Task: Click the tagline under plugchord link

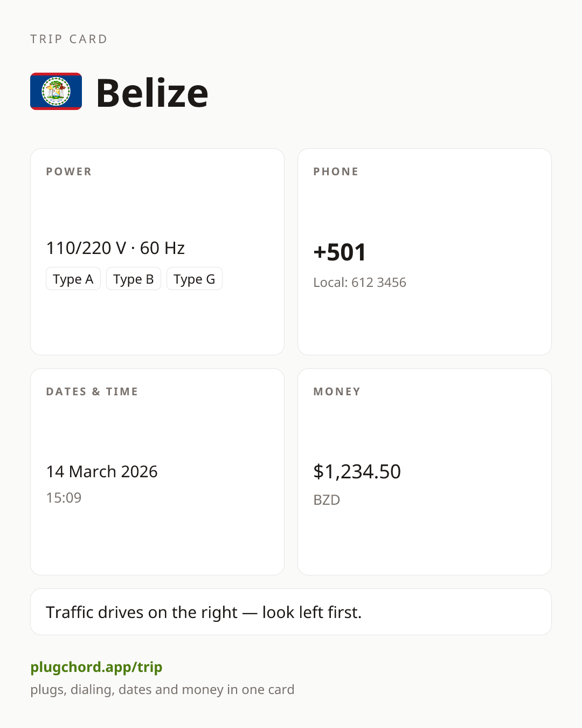Action: coord(162,690)
